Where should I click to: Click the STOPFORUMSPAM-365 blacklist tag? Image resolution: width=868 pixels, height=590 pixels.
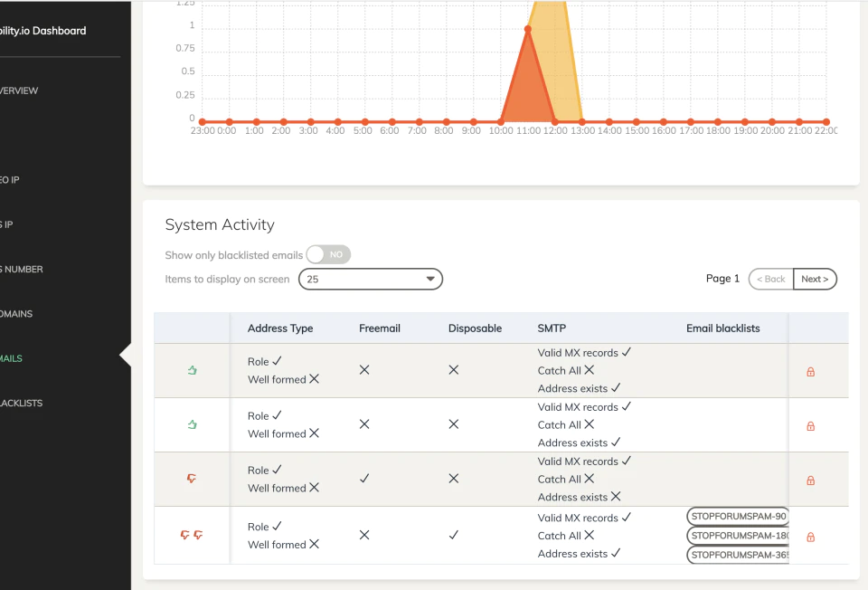(x=738, y=555)
